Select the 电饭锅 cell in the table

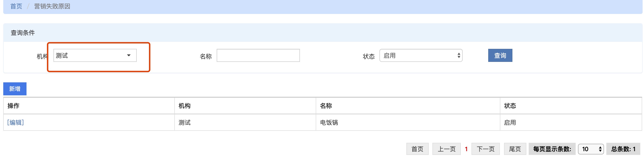[x=329, y=123]
